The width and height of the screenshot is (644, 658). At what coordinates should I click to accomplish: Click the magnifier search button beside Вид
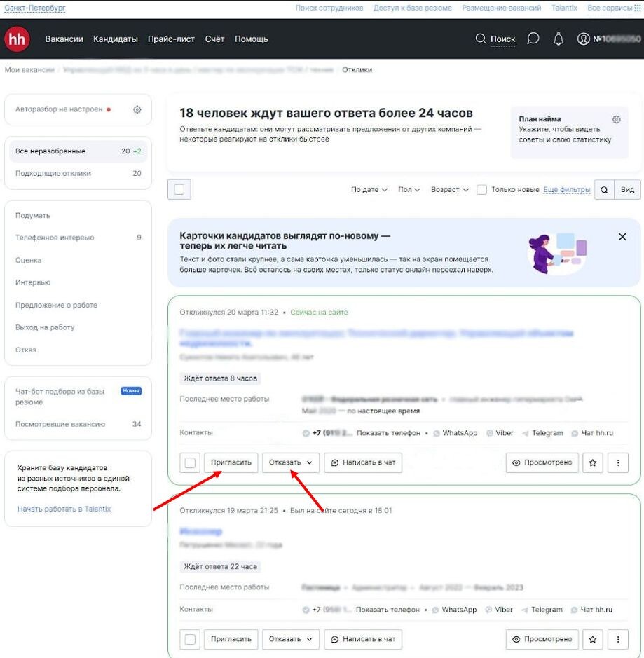pyautogui.click(x=604, y=190)
